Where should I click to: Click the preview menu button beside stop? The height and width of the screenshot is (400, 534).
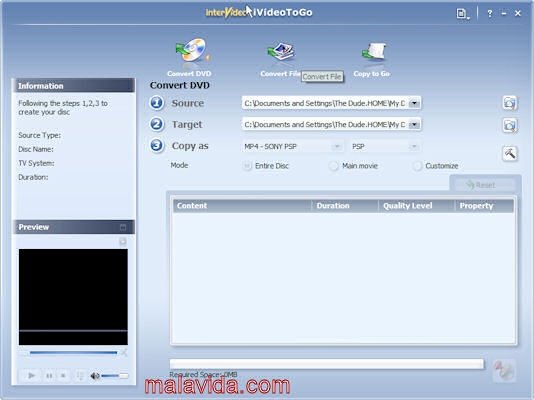80,375
